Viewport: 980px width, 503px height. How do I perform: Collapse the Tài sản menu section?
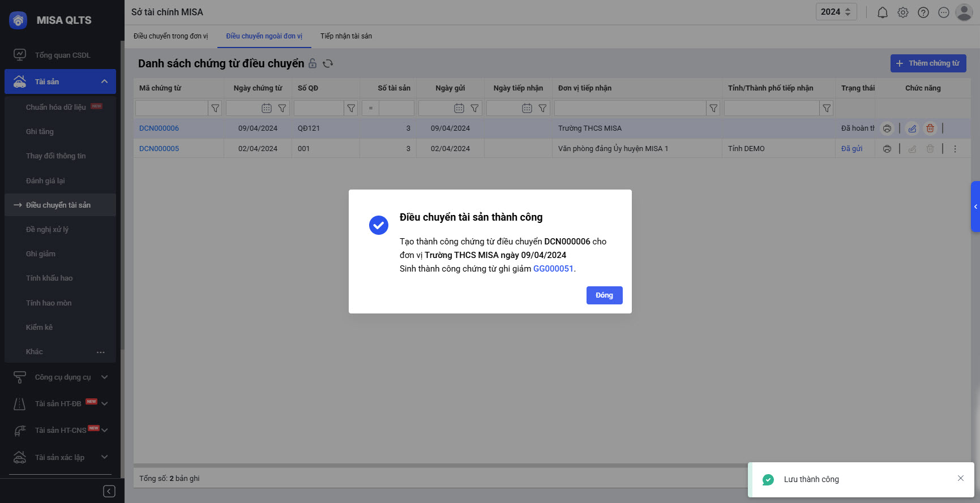[x=104, y=81]
